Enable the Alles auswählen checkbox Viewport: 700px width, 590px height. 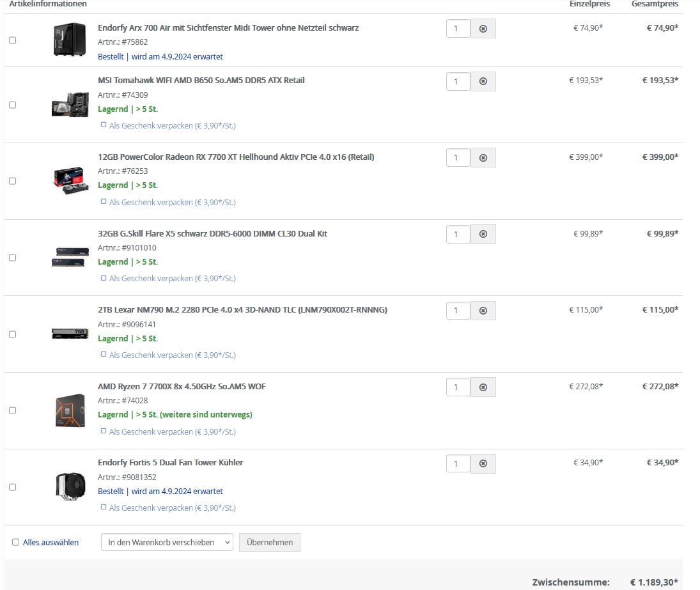tap(15, 542)
